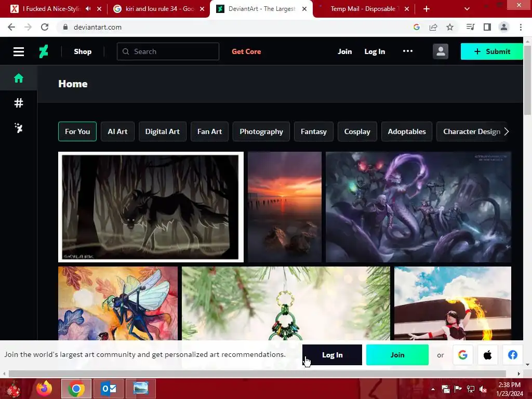Click the Google icon in the address bar

417,27
